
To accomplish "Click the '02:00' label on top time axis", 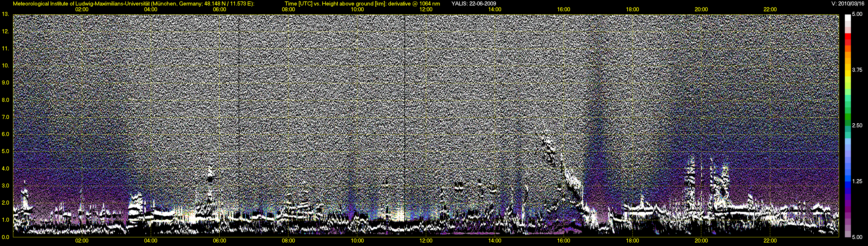I will (x=82, y=10).
